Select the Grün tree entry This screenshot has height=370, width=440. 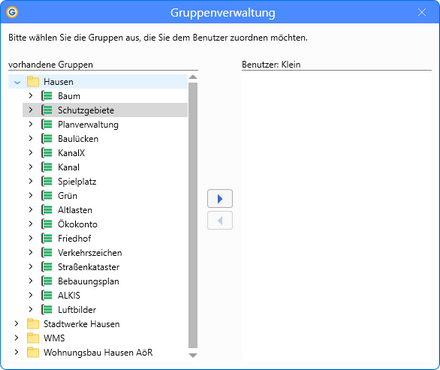pyautogui.click(x=68, y=196)
